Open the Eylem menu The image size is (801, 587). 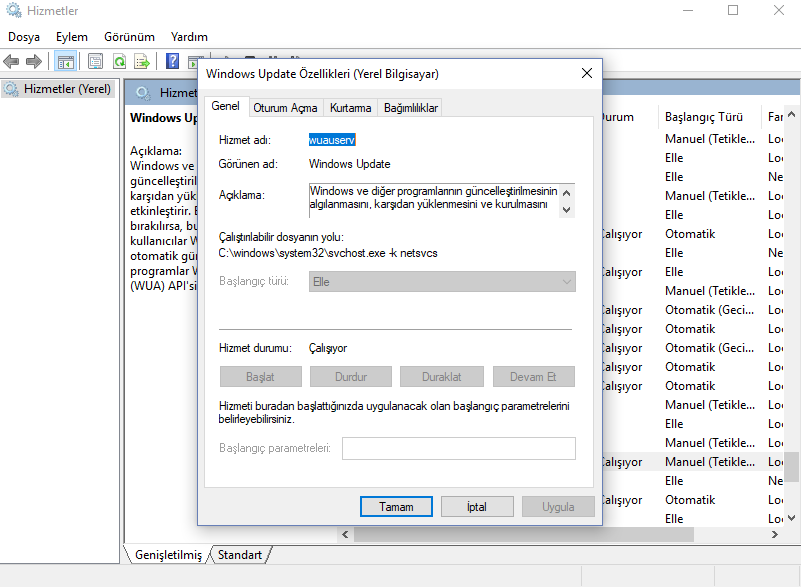click(x=72, y=37)
